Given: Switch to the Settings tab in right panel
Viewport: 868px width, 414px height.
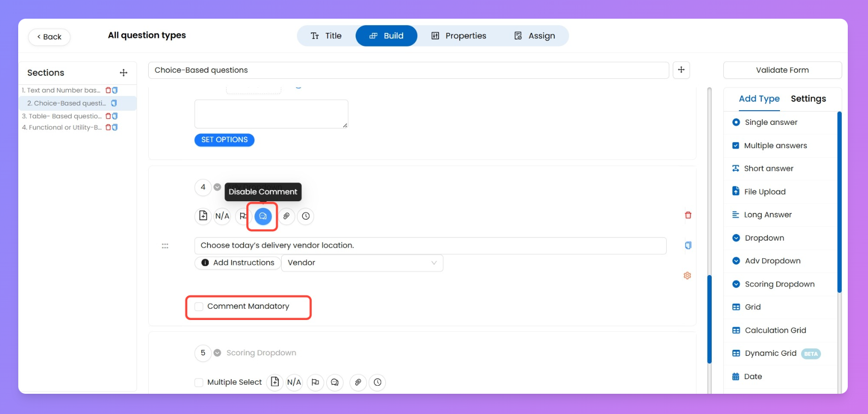Looking at the screenshot, I should click(x=808, y=99).
